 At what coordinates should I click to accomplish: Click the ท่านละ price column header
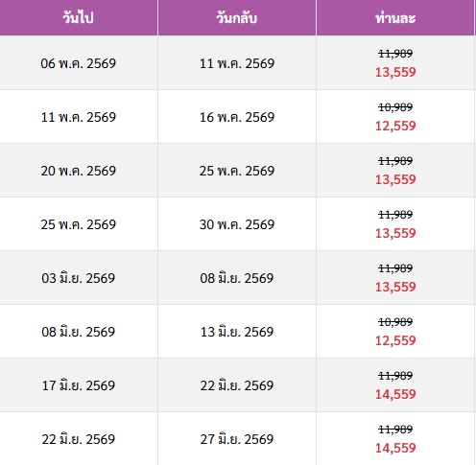click(x=395, y=17)
